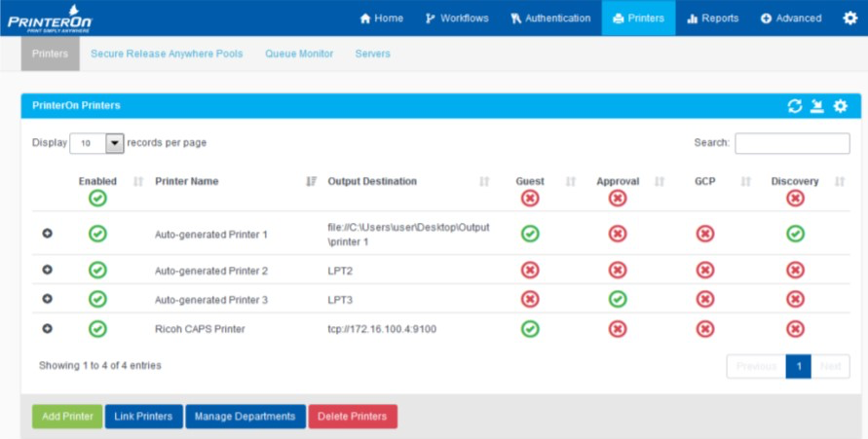The width and height of the screenshot is (868, 439).
Task: Open the global settings gear in top navigation
Action: (849, 18)
